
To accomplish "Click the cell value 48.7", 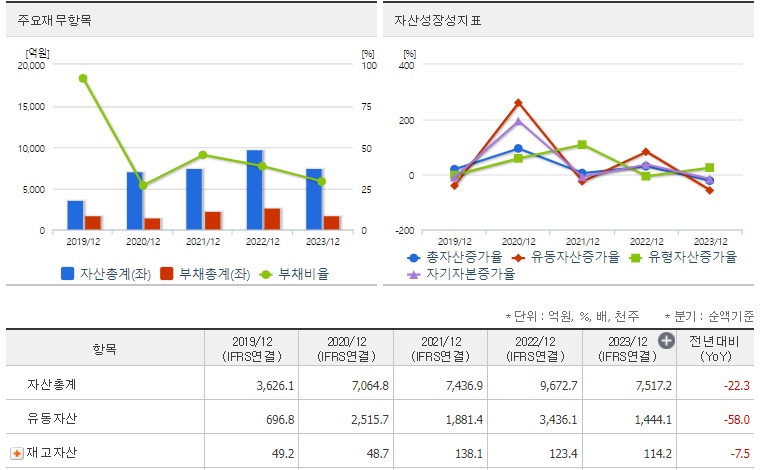I will (378, 454).
